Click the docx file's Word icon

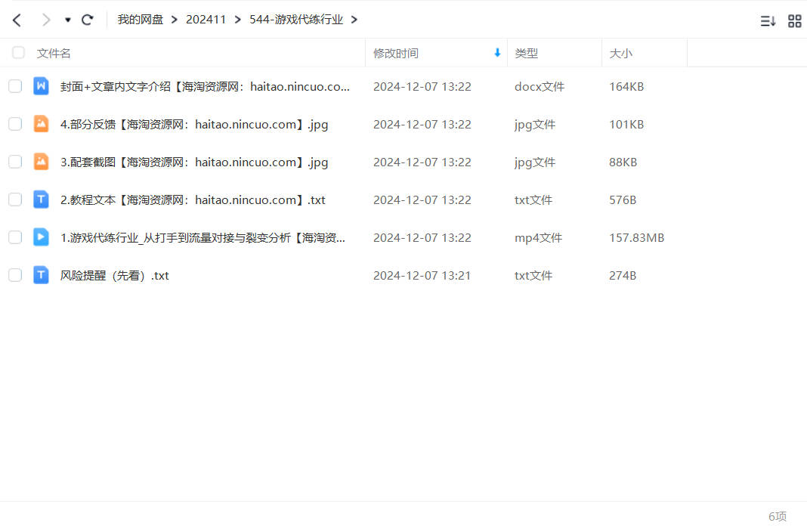tap(41, 86)
